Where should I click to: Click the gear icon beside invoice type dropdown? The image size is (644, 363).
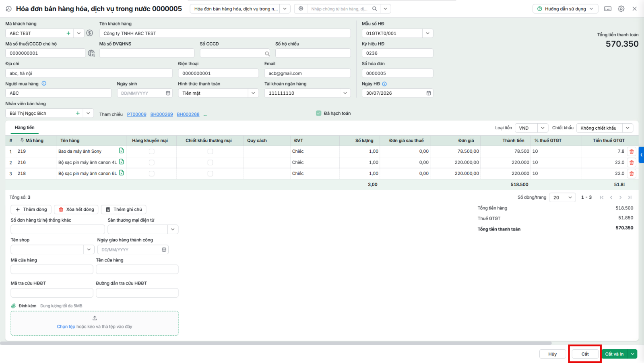(301, 8)
